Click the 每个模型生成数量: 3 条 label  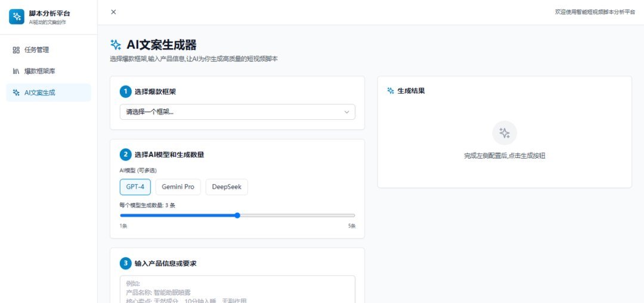[x=147, y=205]
